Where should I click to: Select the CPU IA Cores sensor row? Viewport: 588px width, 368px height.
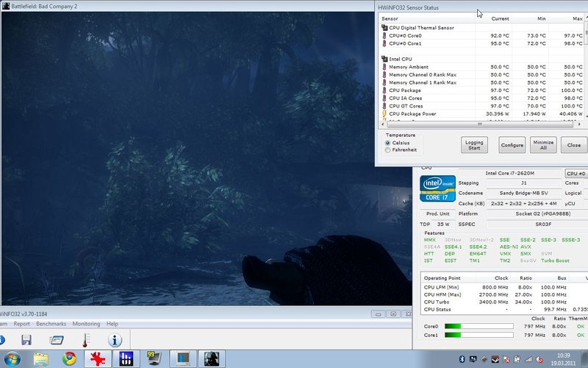(481, 98)
